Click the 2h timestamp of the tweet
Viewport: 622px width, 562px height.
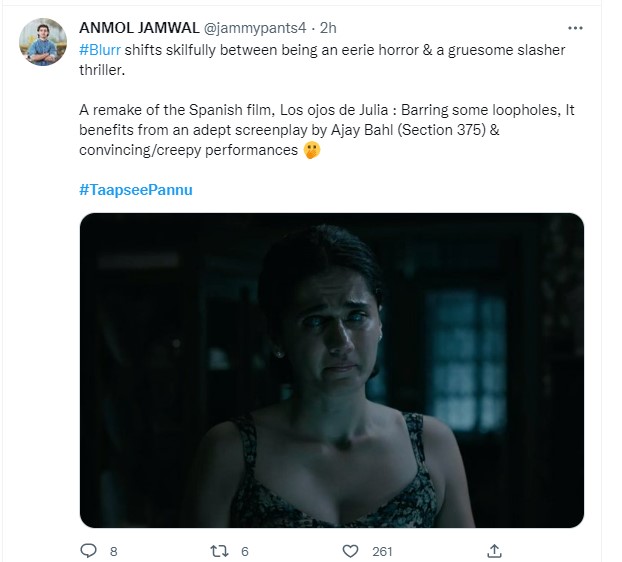click(328, 27)
